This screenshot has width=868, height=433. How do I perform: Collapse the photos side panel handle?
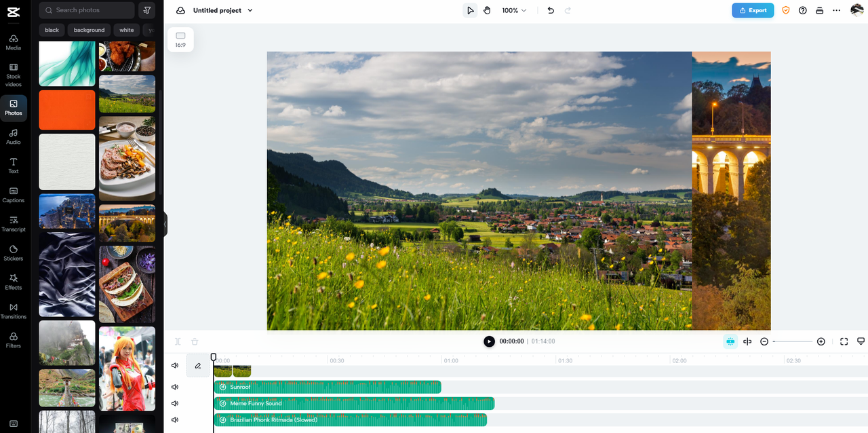pos(165,224)
